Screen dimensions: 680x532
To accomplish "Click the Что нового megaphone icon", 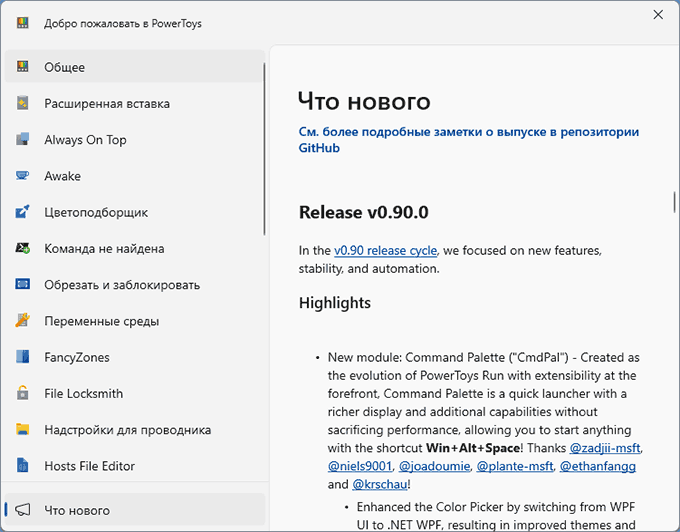I will point(23,510).
